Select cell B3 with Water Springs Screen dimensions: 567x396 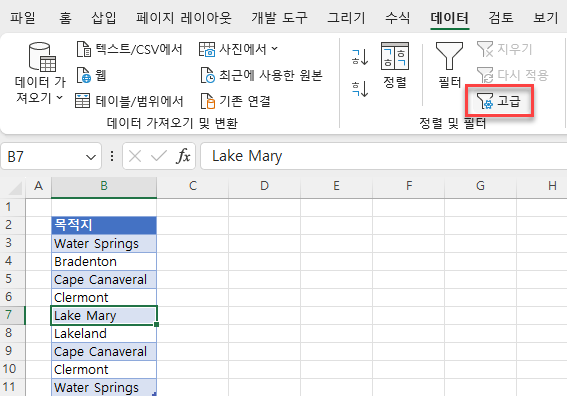(x=104, y=243)
